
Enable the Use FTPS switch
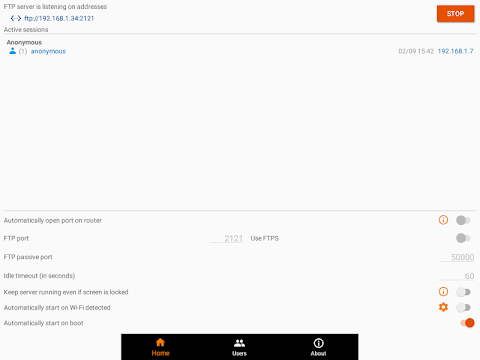(463, 238)
